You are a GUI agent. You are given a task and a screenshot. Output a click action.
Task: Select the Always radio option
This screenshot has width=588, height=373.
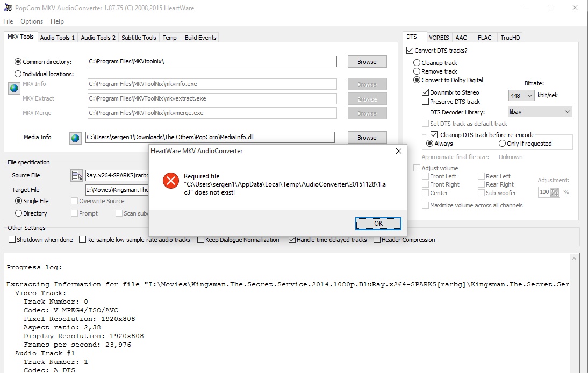pyautogui.click(x=430, y=143)
